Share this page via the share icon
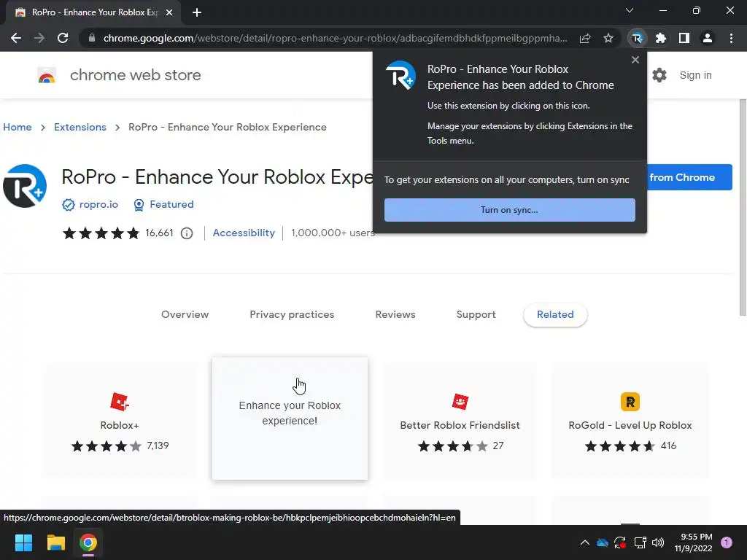Viewport: 747px width, 560px height. [x=585, y=38]
